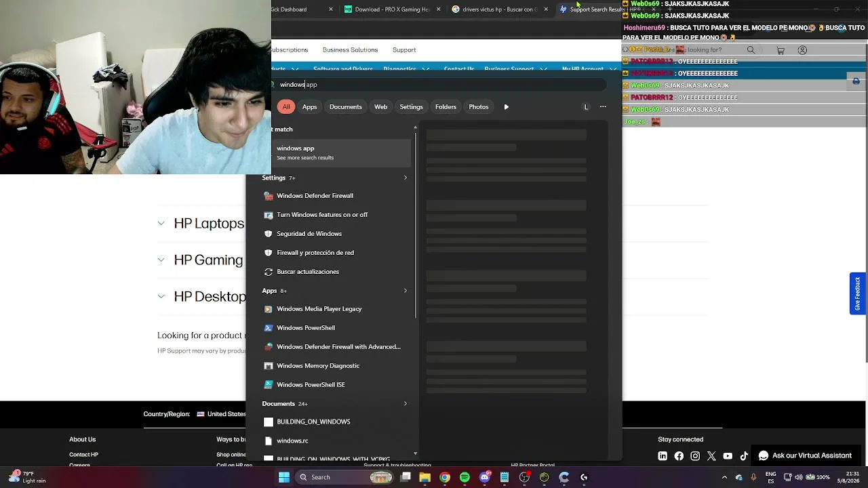Open HP LinkedIn page in the footer
Image resolution: width=868 pixels, height=488 pixels.
pos(663,456)
